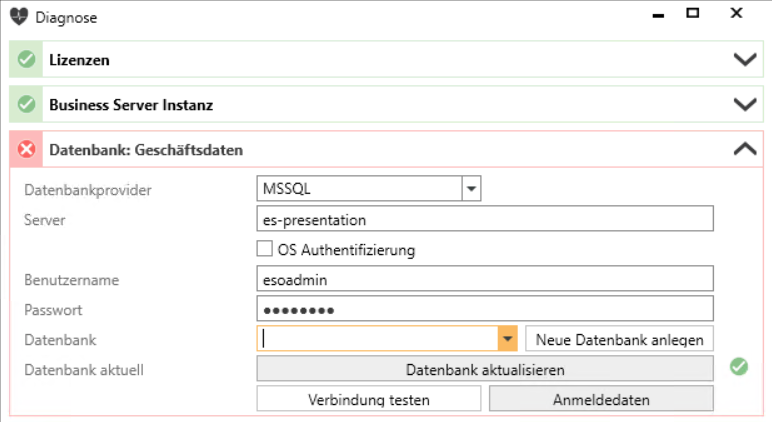
Task: Expand the Lizenzen section chevron
Action: 745,60
